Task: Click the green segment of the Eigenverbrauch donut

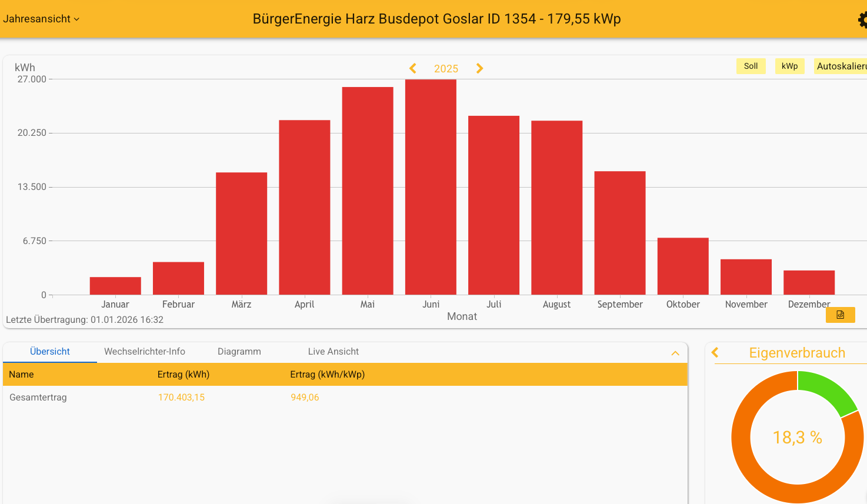Action: pyautogui.click(x=826, y=390)
